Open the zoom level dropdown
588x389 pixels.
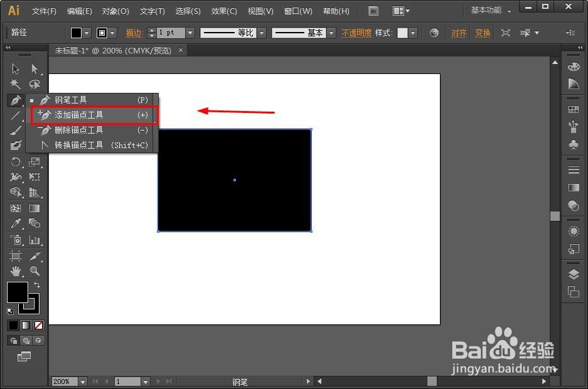click(x=82, y=382)
